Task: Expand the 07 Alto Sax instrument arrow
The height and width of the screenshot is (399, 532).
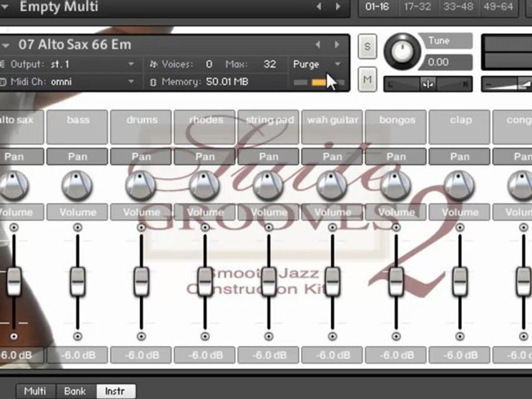Action: tap(6, 45)
